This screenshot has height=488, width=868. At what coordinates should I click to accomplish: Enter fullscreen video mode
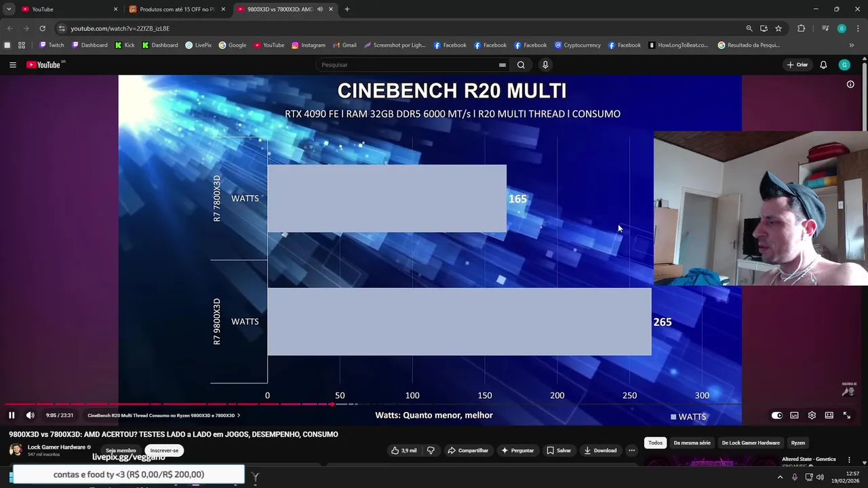(847, 415)
